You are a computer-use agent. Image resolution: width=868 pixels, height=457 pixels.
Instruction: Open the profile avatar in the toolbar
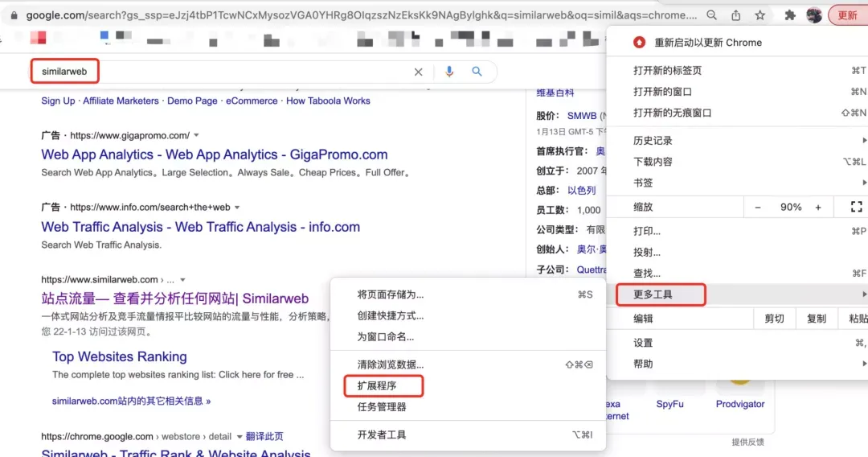[813, 15]
